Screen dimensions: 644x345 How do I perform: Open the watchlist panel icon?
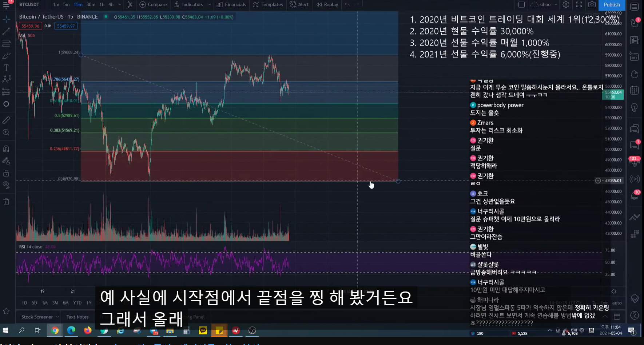635,7
